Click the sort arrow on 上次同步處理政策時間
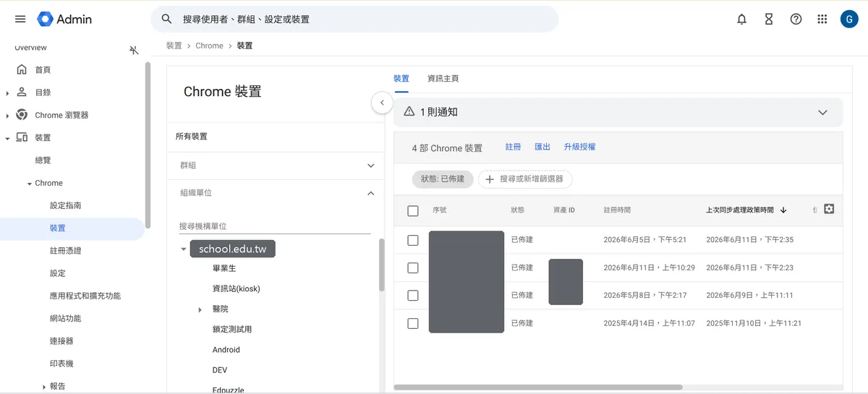Screen dimensions: 868x394 click(x=783, y=210)
